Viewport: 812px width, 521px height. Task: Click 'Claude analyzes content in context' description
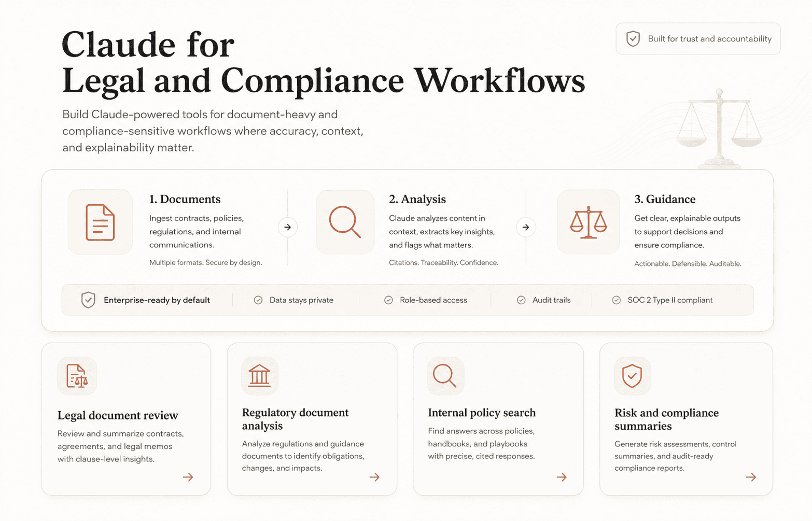442,232
